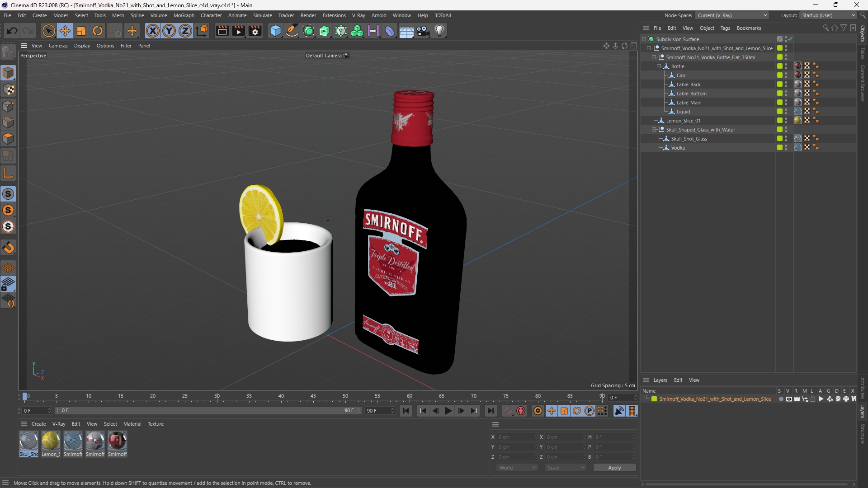Click the Apply button

pyautogui.click(x=614, y=468)
